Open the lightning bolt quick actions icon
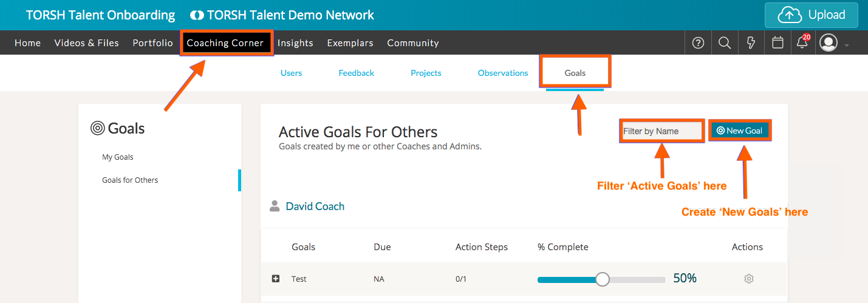Screen dimensions: 868x303 (751, 43)
